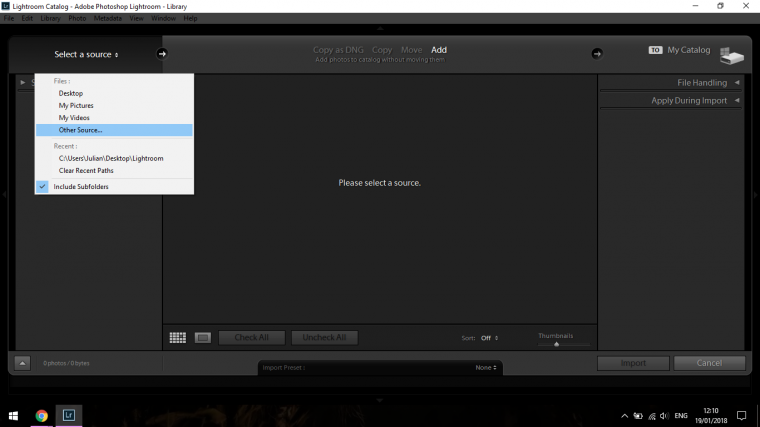This screenshot has width=760, height=427.
Task: Click the TO badge next to My Catalog
Action: [x=655, y=50]
